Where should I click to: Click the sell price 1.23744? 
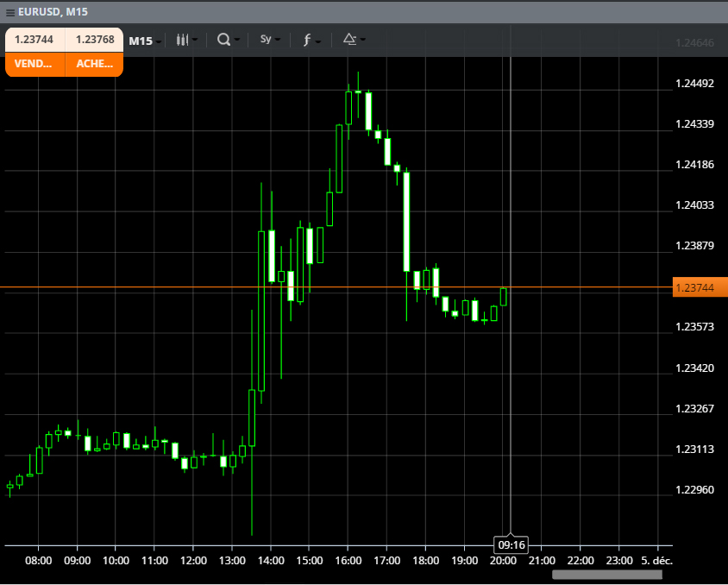pos(35,40)
